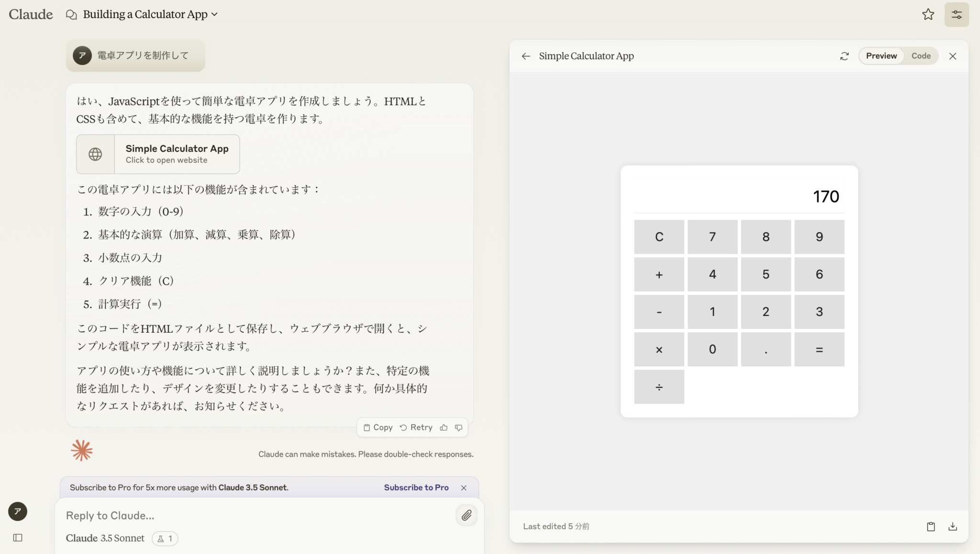Image resolution: width=980 pixels, height=554 pixels.
Task: Switch to Preview view
Action: [881, 56]
